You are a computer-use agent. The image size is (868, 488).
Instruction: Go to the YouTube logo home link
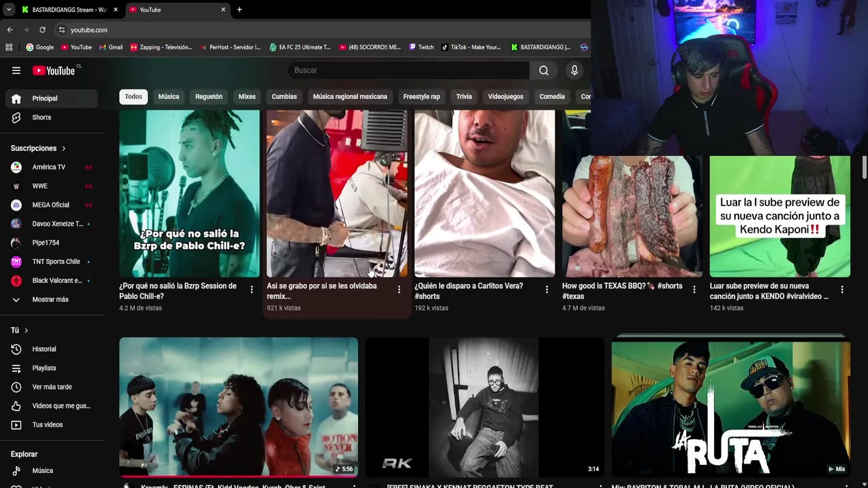click(54, 70)
